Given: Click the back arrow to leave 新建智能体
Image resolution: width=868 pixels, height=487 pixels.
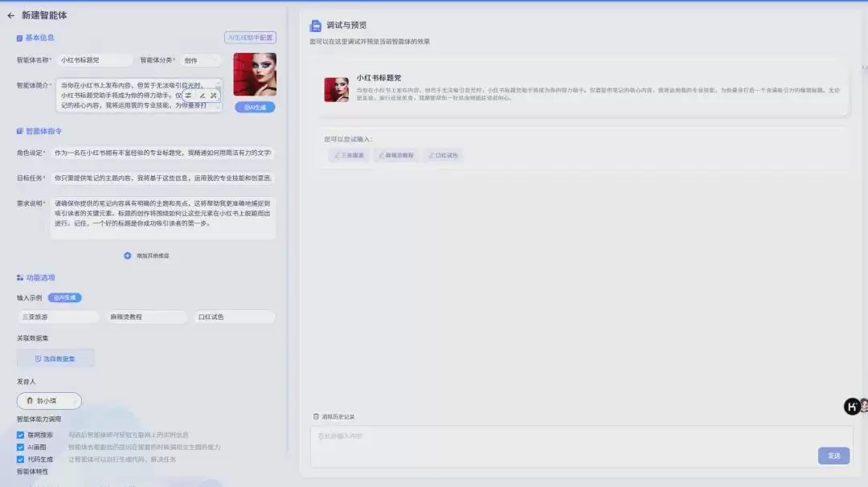Looking at the screenshot, I should click(10, 14).
